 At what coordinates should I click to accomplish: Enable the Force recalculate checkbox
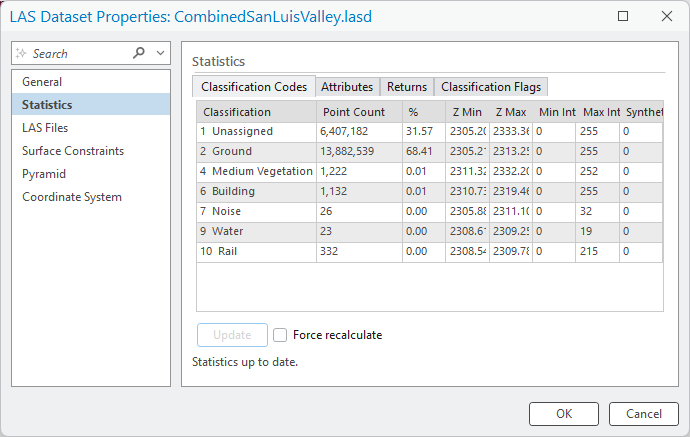pyautogui.click(x=281, y=335)
